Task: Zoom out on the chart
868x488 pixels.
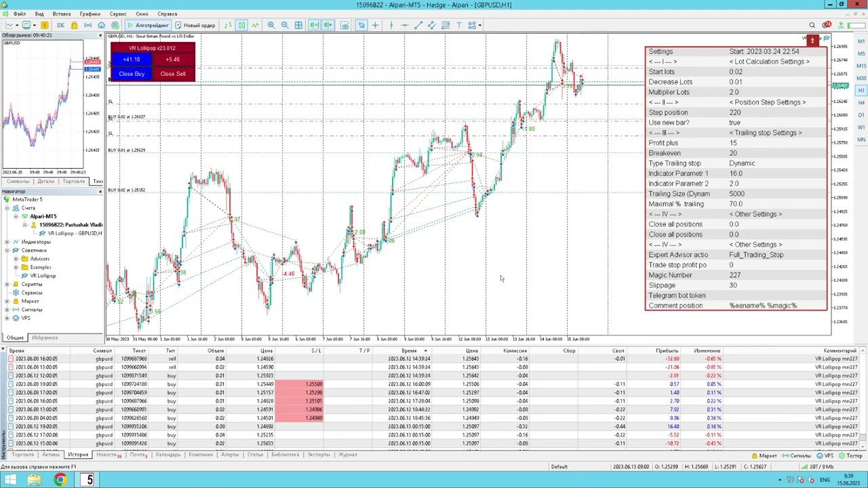Action: [x=285, y=25]
